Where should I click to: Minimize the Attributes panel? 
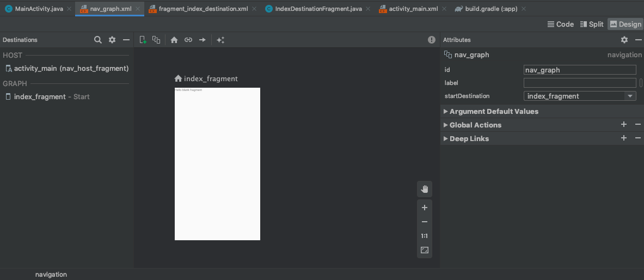point(638,40)
